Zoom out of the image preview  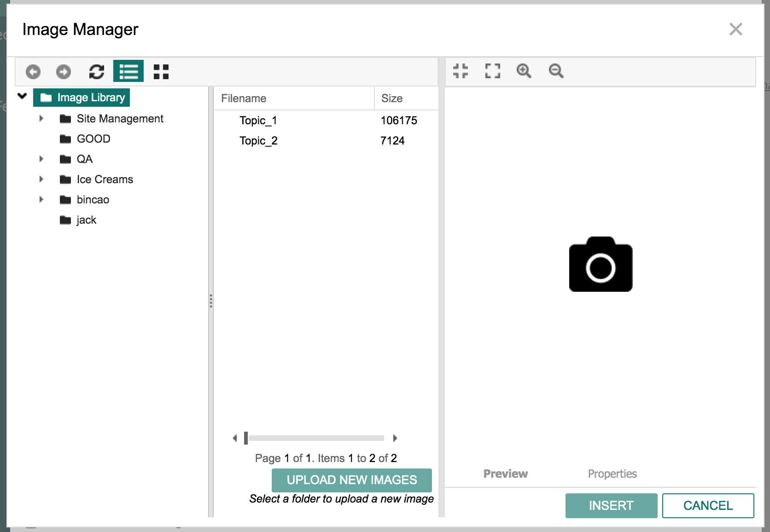555,71
